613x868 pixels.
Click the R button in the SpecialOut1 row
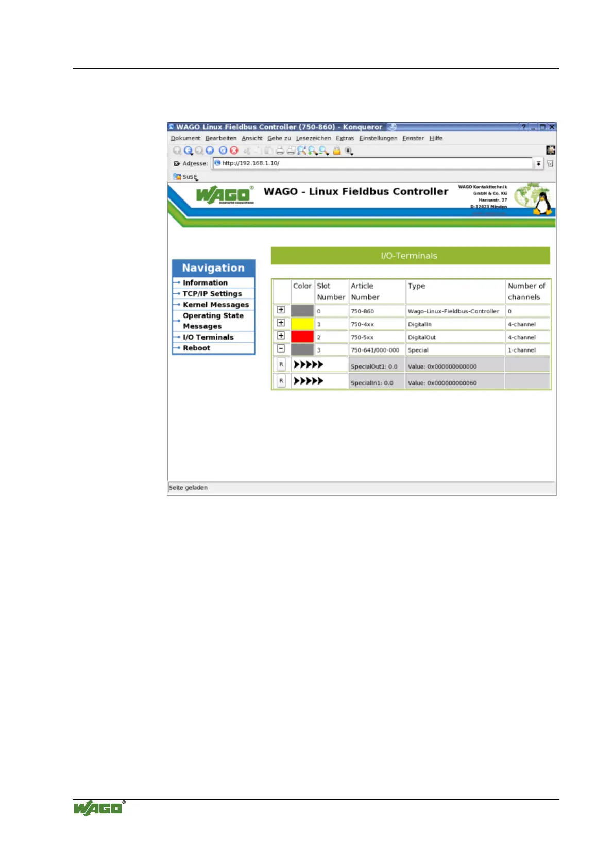pos(281,364)
